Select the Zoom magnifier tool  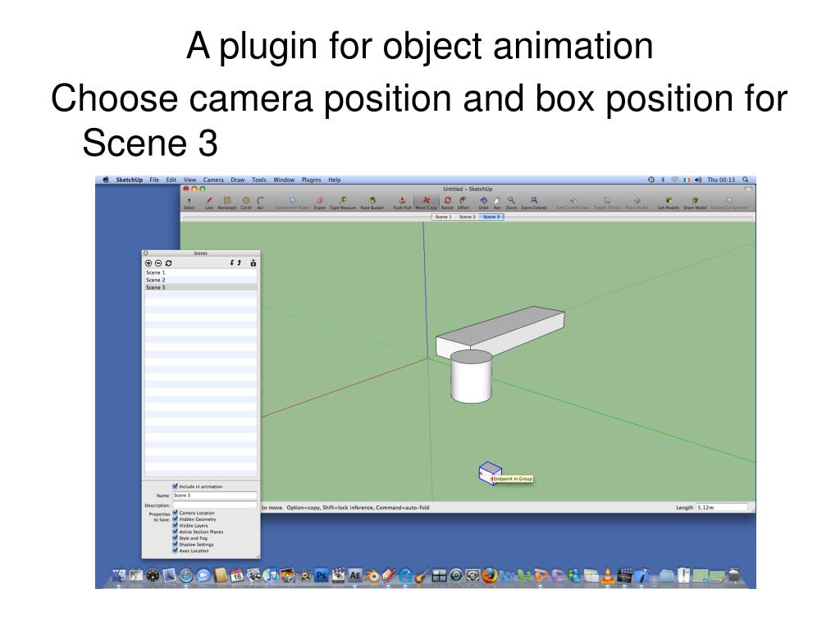point(512,202)
